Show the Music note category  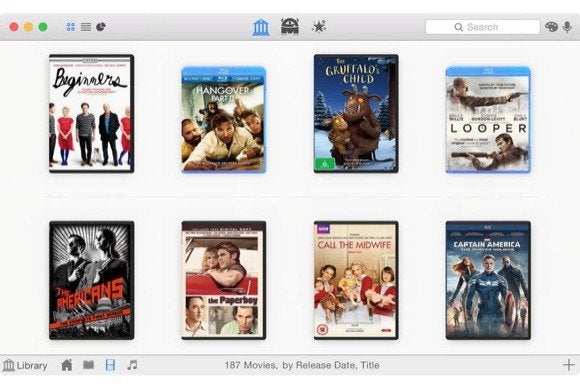click(132, 365)
